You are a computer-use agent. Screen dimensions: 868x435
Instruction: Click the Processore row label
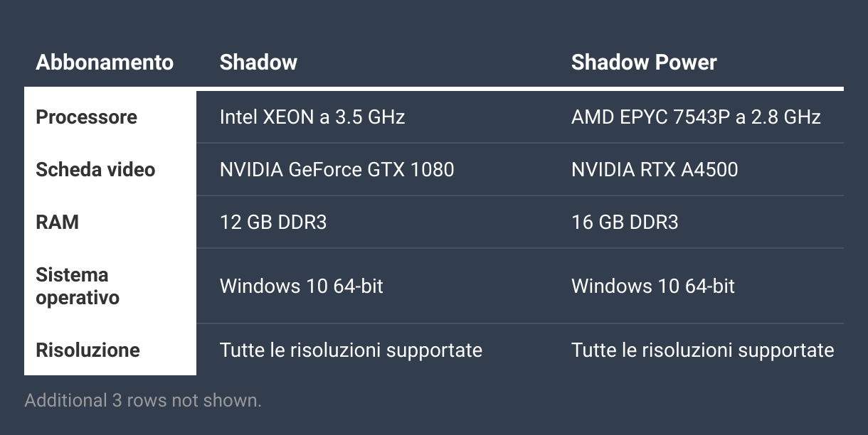(x=86, y=117)
